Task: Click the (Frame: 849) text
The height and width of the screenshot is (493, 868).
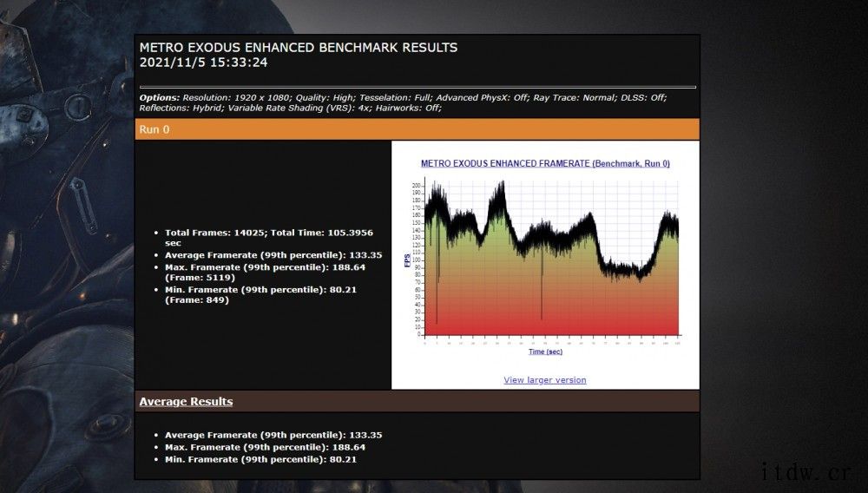Action: pyautogui.click(x=196, y=300)
